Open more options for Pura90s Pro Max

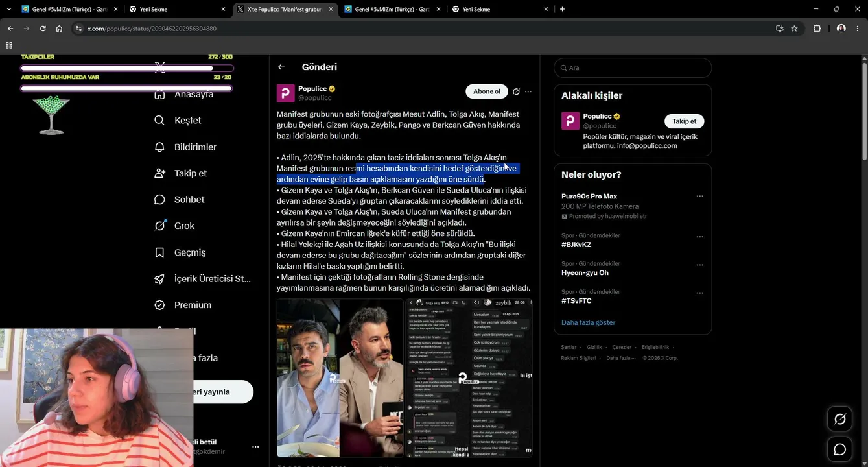(x=699, y=196)
